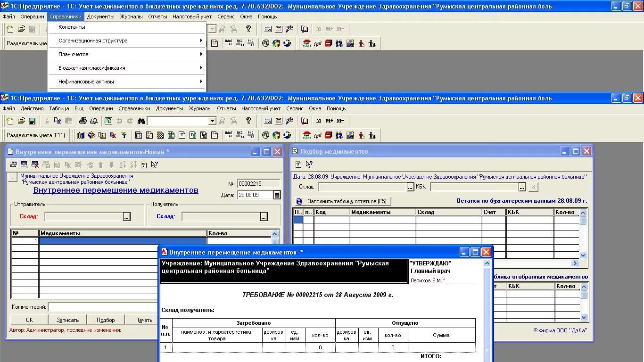This screenshot has height=362, width=644.
Task: Click the binoculars Find icon beside the search box
Action: click(x=140, y=121)
